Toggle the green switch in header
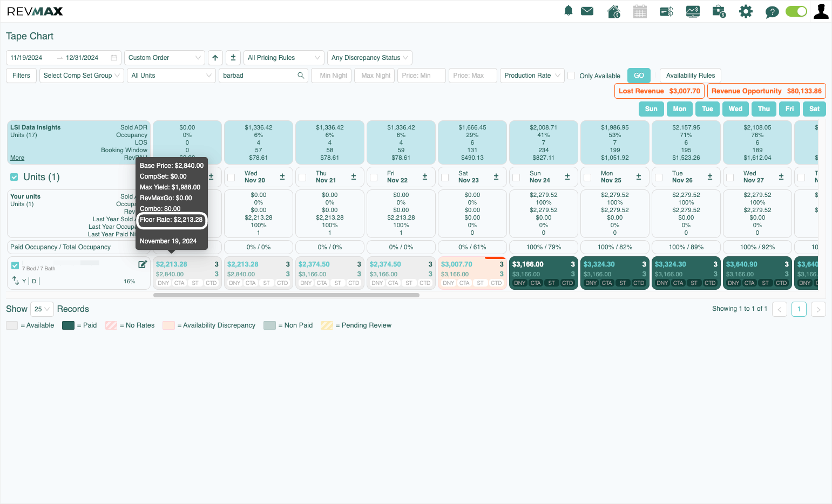This screenshot has height=504, width=832. [x=796, y=11]
